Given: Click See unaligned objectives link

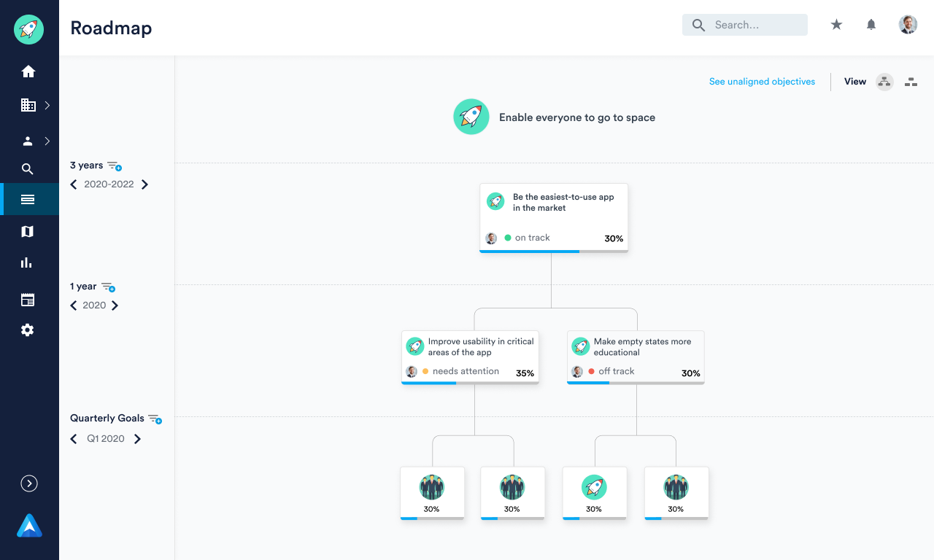Looking at the screenshot, I should (762, 82).
